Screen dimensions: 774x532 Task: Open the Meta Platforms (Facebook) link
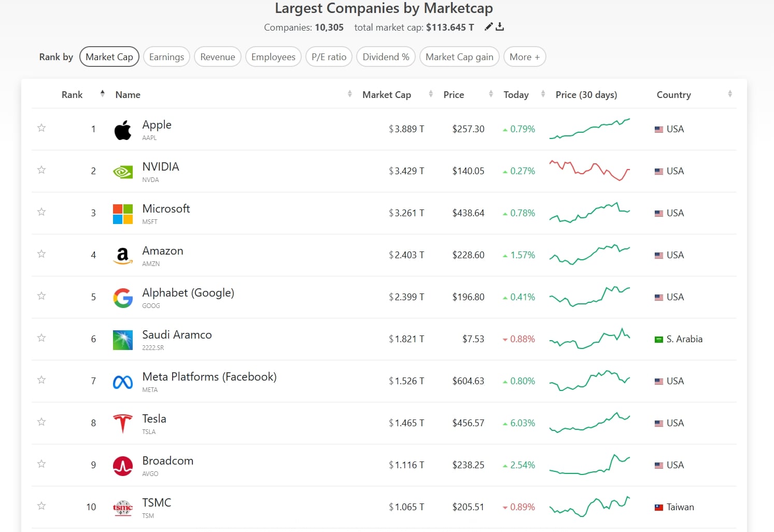coord(209,377)
